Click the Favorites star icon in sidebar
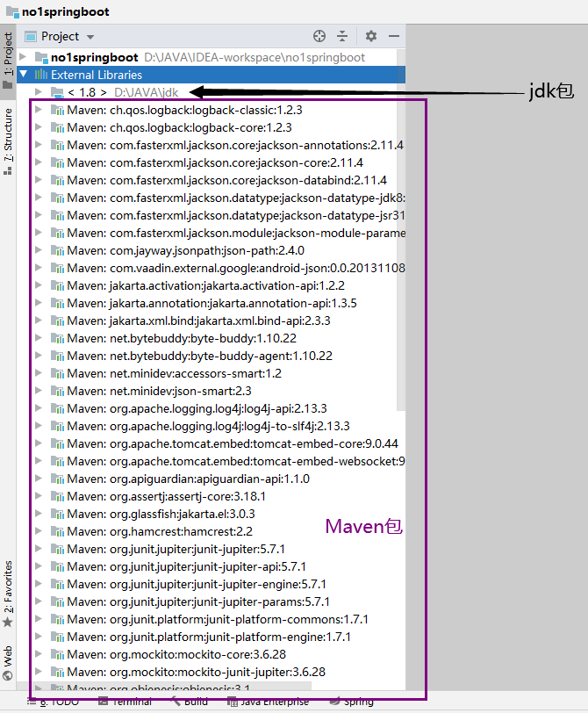The image size is (588, 713). 8,623
